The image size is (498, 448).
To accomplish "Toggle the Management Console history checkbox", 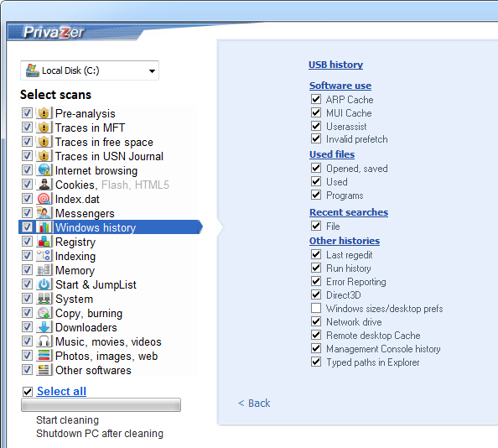I will (x=316, y=348).
